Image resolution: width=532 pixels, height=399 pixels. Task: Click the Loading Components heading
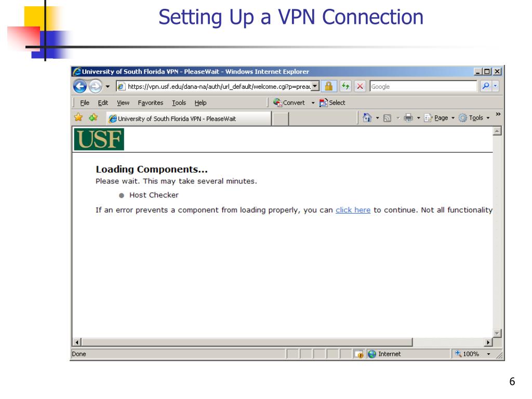point(152,169)
